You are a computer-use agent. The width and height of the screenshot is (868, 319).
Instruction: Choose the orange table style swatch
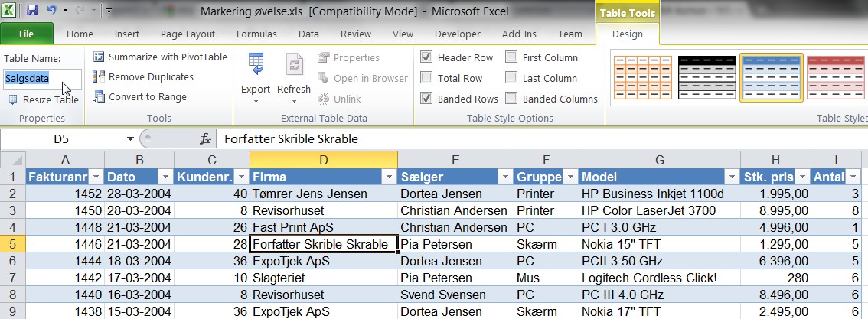[637, 75]
